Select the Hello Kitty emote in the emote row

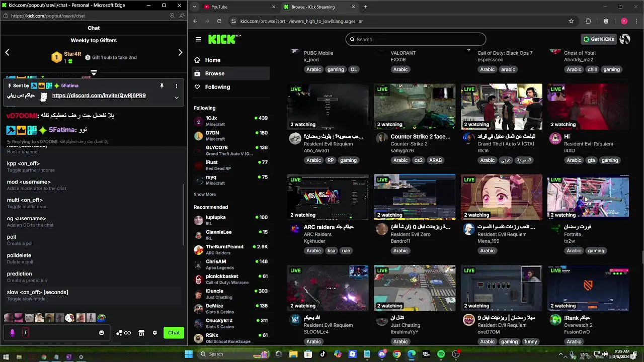click(70, 318)
